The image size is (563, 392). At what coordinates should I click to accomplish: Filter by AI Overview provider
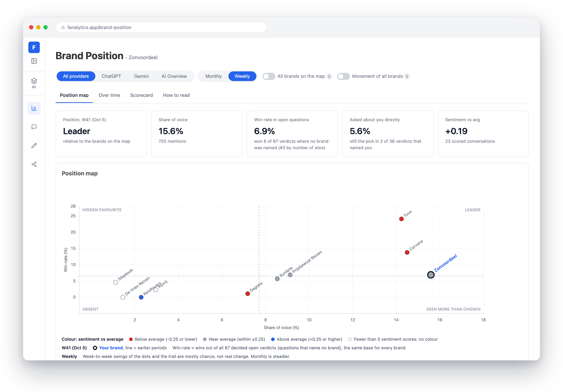(174, 76)
